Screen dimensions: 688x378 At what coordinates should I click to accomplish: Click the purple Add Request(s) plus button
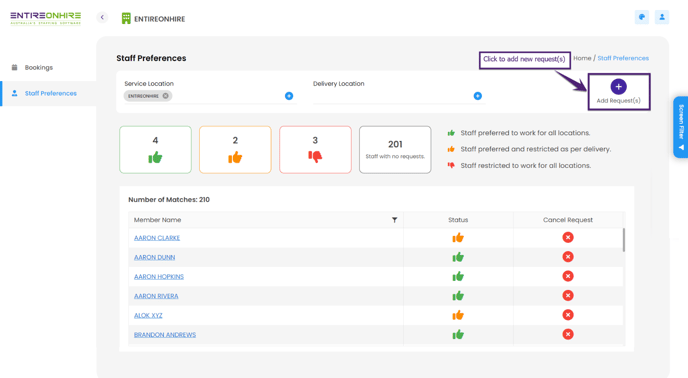(x=618, y=87)
